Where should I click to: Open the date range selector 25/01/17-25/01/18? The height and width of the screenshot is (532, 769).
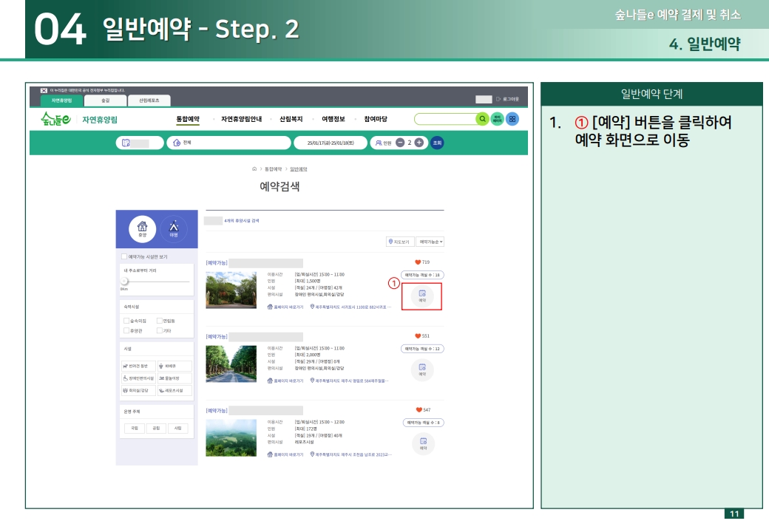330,141
